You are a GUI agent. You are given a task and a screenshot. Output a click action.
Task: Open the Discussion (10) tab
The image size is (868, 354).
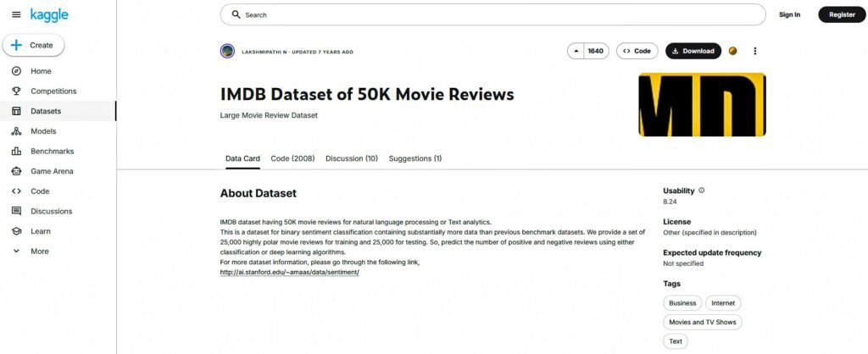(x=352, y=158)
